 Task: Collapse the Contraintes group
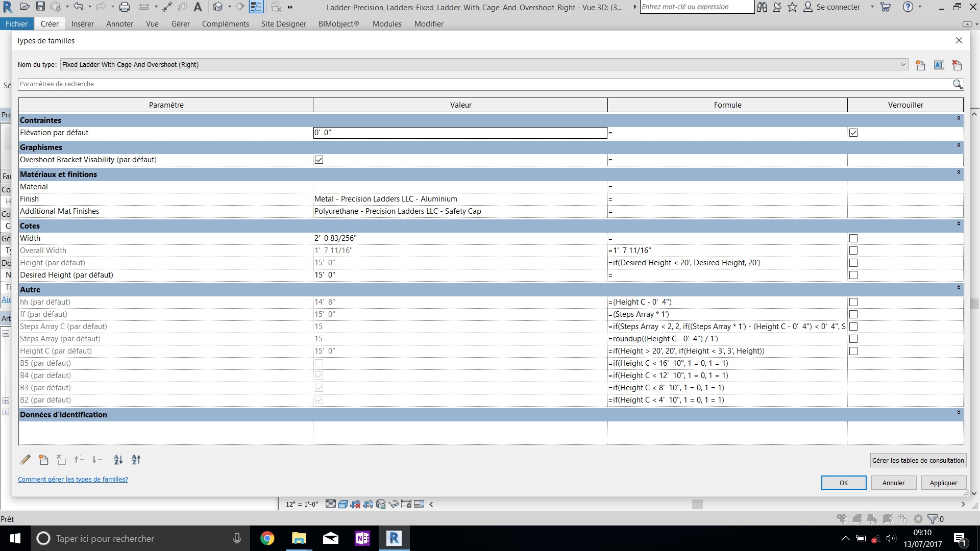(x=959, y=118)
